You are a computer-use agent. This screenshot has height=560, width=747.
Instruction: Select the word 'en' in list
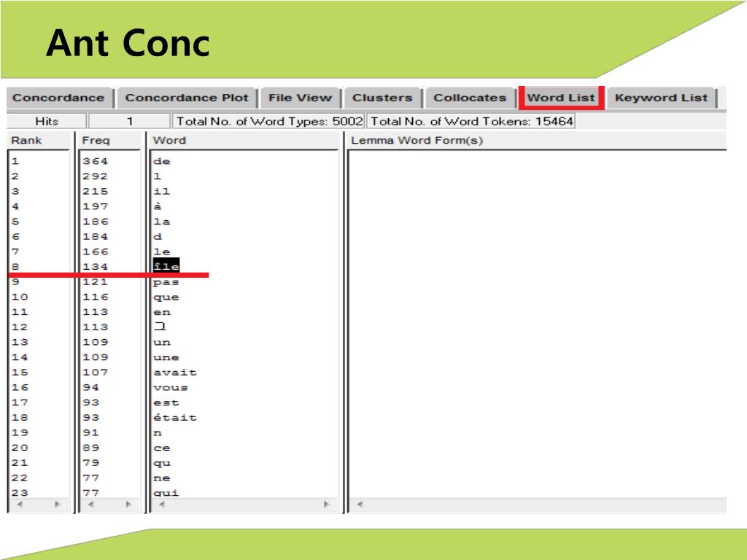162,312
